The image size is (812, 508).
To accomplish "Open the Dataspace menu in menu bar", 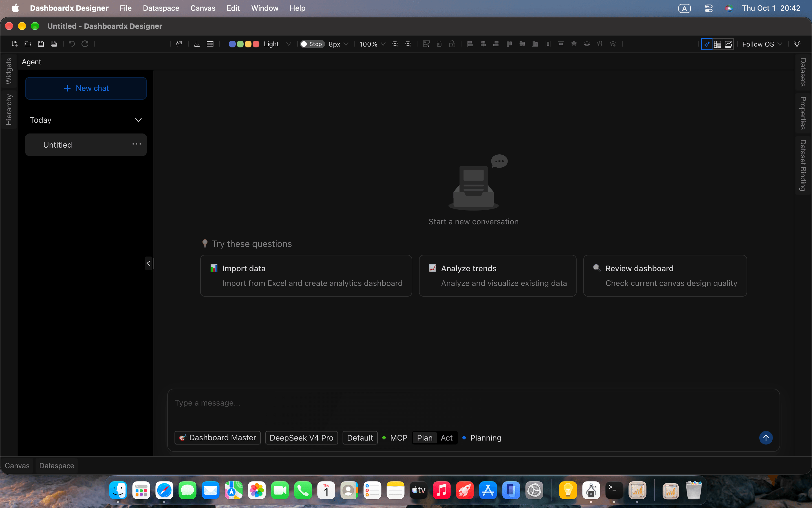I will 161,8.
